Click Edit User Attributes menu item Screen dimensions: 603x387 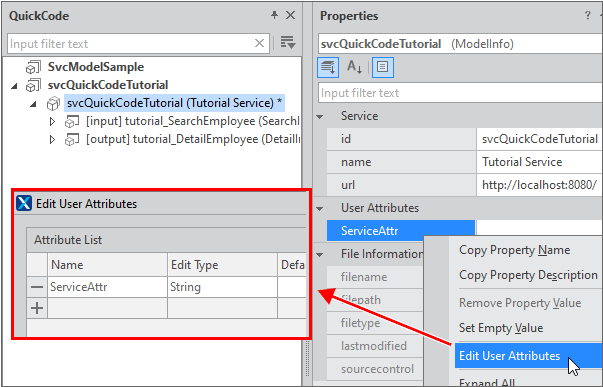pos(510,356)
